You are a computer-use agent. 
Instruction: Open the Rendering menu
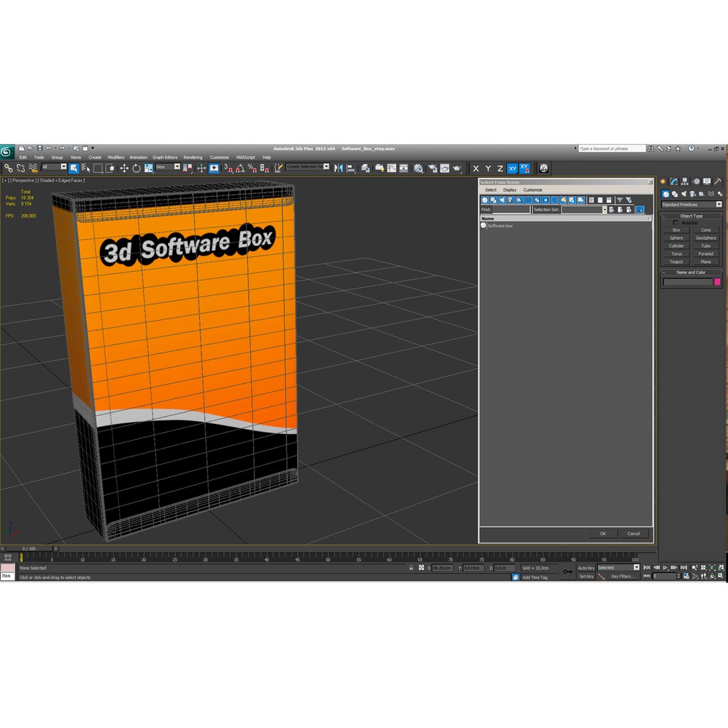[193, 157]
